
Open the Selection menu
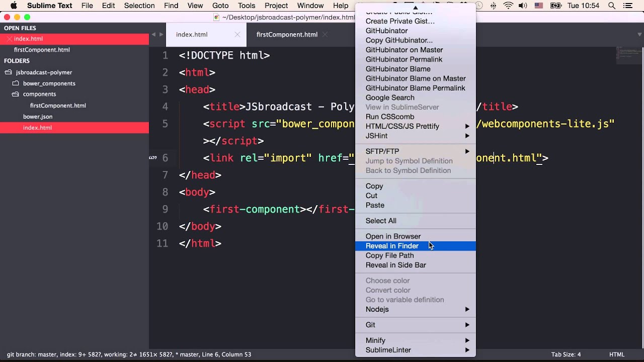(139, 6)
